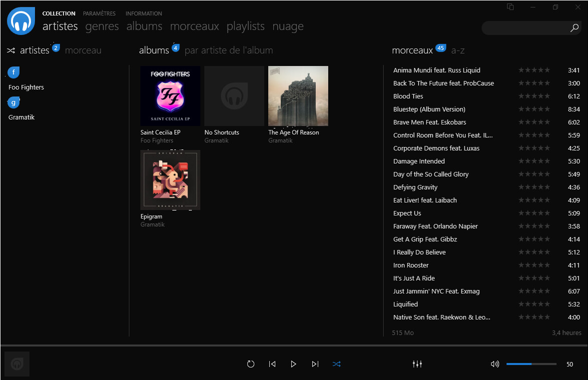Rate Liquified with stars

534,304
